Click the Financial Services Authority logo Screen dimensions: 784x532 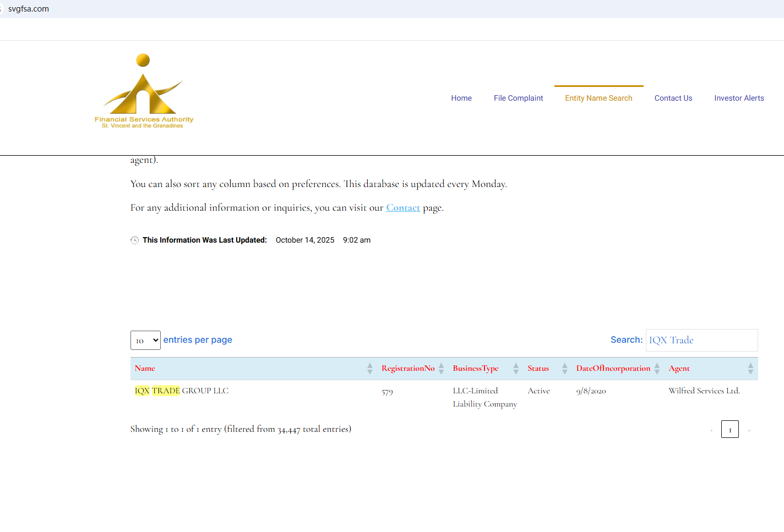[x=144, y=91]
